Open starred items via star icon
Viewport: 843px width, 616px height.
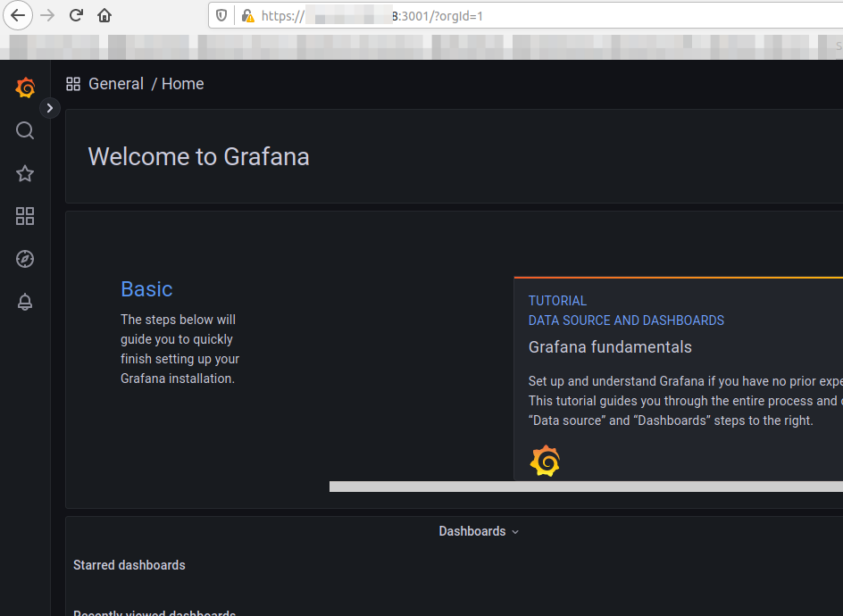[25, 174]
